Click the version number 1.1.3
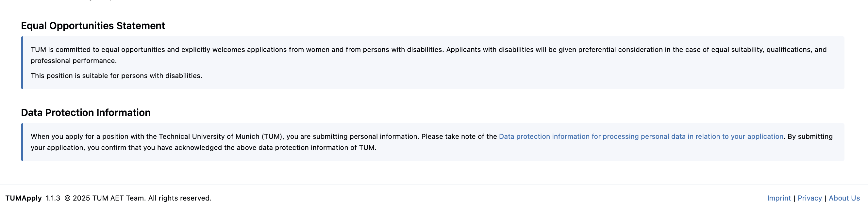Image resolution: width=868 pixels, height=211 pixels. (x=53, y=198)
